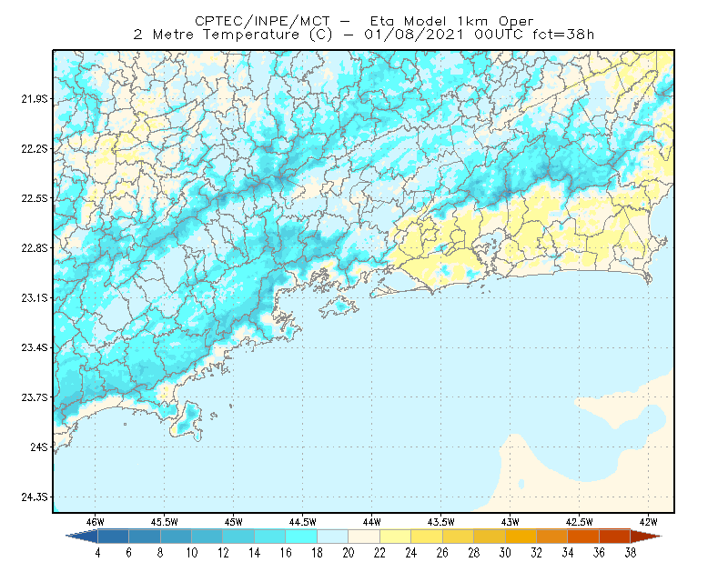The width and height of the screenshot is (728, 562).
Task: Click the 43.5W longitude axis label
Action: 440,522
